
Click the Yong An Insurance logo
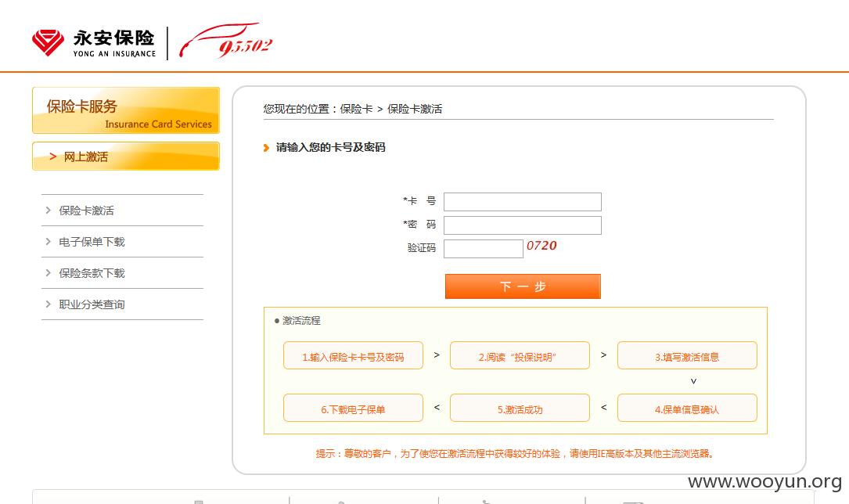[94, 43]
